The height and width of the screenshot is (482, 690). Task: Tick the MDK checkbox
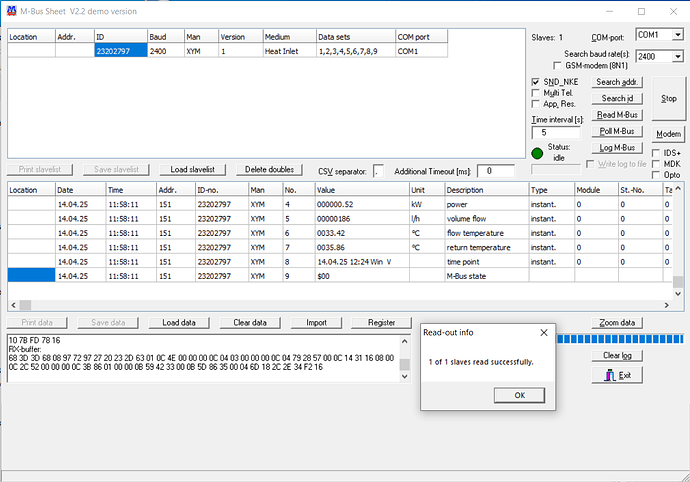(656, 164)
